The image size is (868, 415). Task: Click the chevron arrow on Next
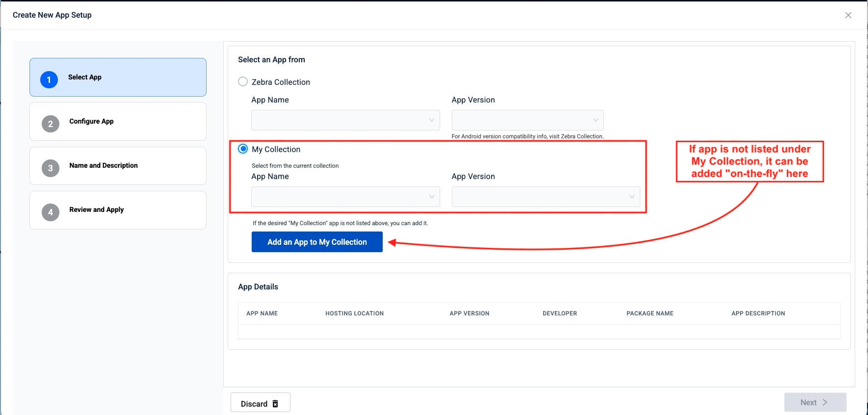coord(825,402)
